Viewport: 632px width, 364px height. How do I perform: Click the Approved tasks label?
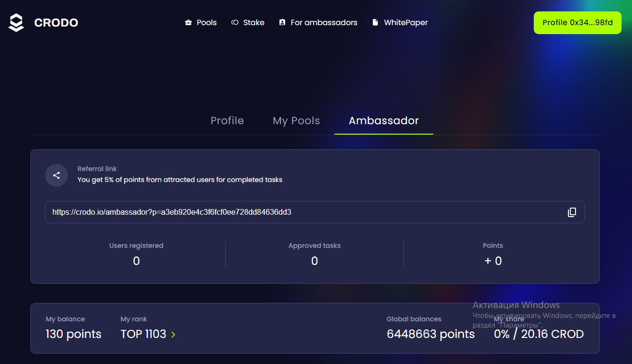tap(315, 246)
